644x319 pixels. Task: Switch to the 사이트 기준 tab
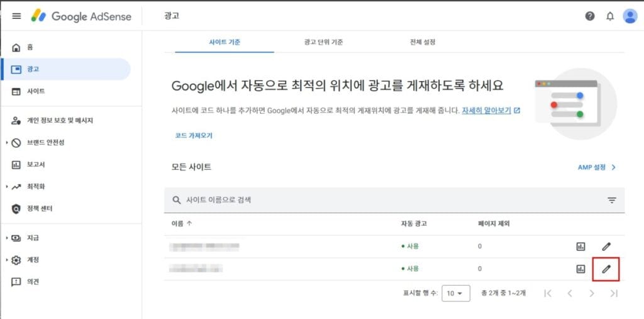225,42
